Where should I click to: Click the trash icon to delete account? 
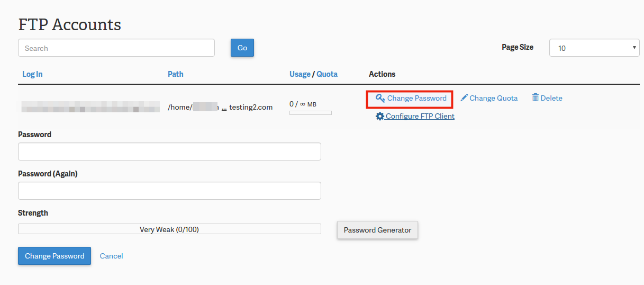click(536, 98)
